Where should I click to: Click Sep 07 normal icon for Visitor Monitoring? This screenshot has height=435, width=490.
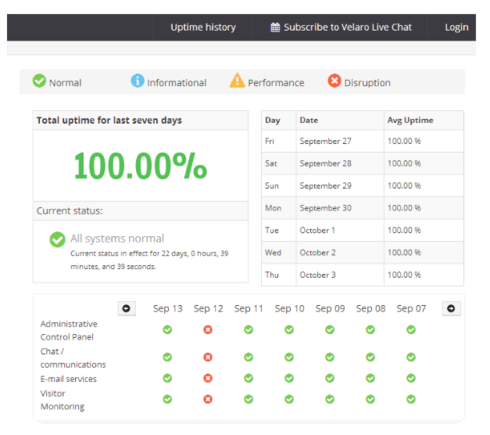pyautogui.click(x=411, y=399)
